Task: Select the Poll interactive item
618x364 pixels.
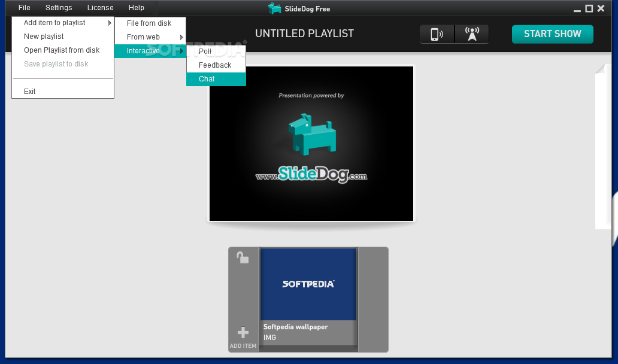Action: (x=216, y=51)
